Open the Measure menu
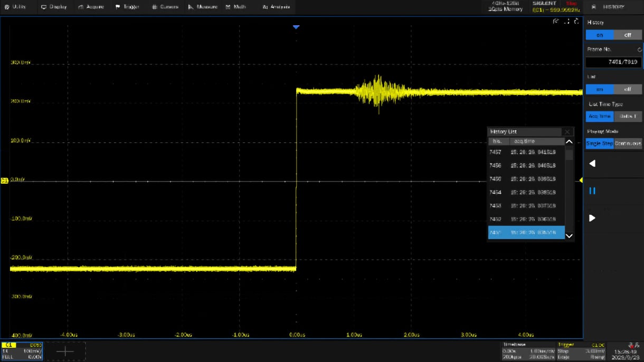The image size is (644, 362). click(203, 7)
